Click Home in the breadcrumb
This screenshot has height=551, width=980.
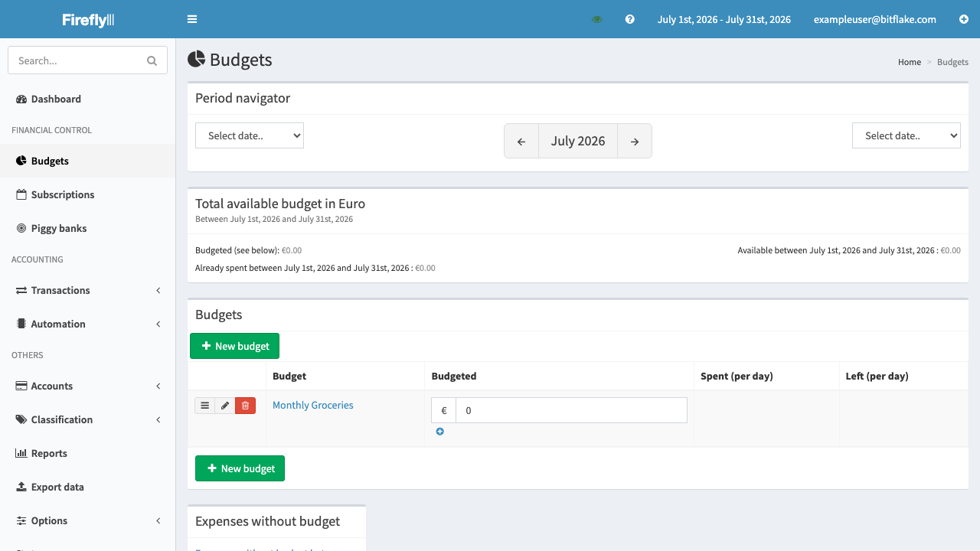[x=910, y=62]
